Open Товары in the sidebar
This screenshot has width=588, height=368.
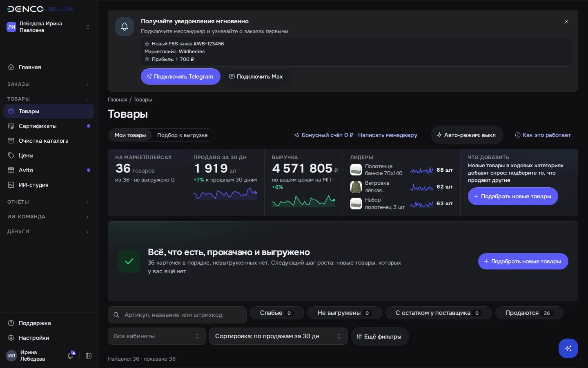point(49,111)
